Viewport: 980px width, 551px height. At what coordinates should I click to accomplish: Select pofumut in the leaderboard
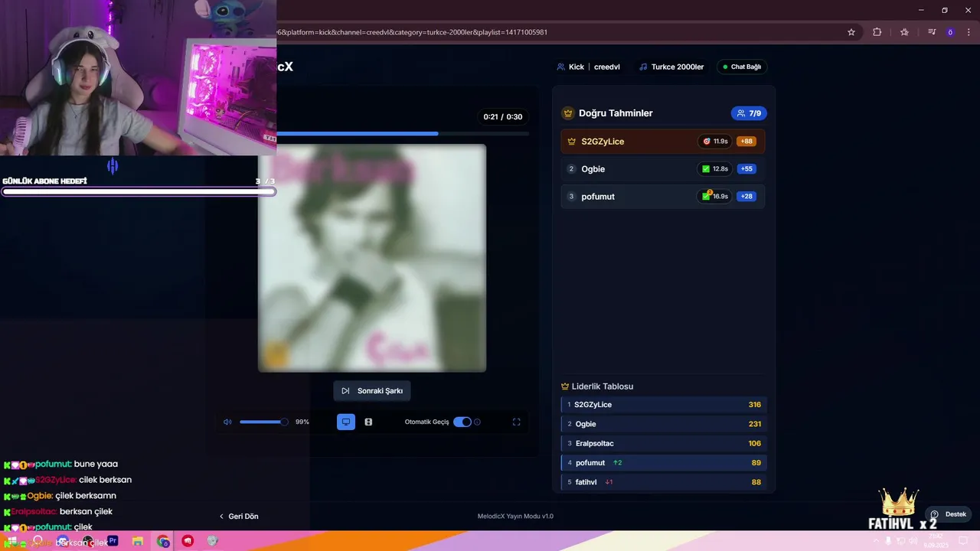point(663,463)
